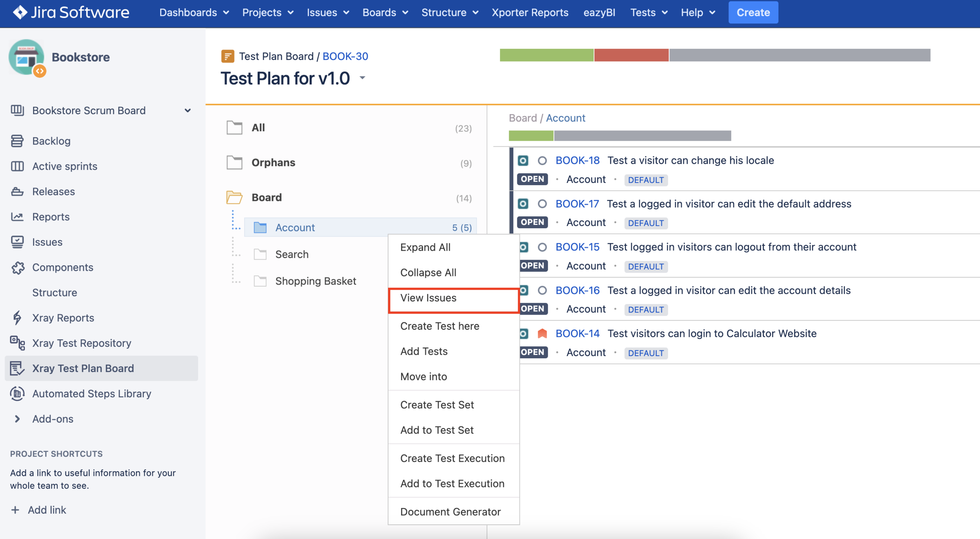The image size is (980, 539).
Task: Click the Reports chart icon
Action: [17, 217]
